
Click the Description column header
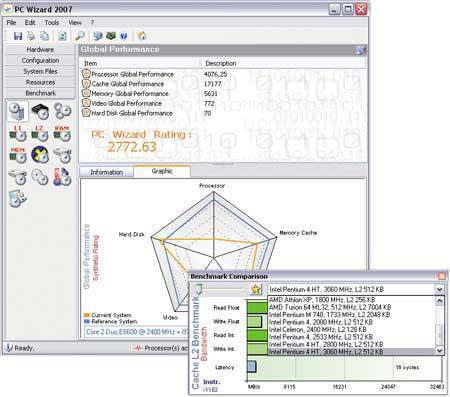click(283, 63)
